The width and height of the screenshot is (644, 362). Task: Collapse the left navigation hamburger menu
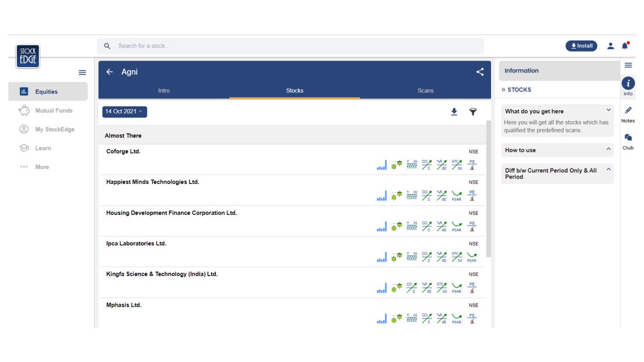point(82,72)
